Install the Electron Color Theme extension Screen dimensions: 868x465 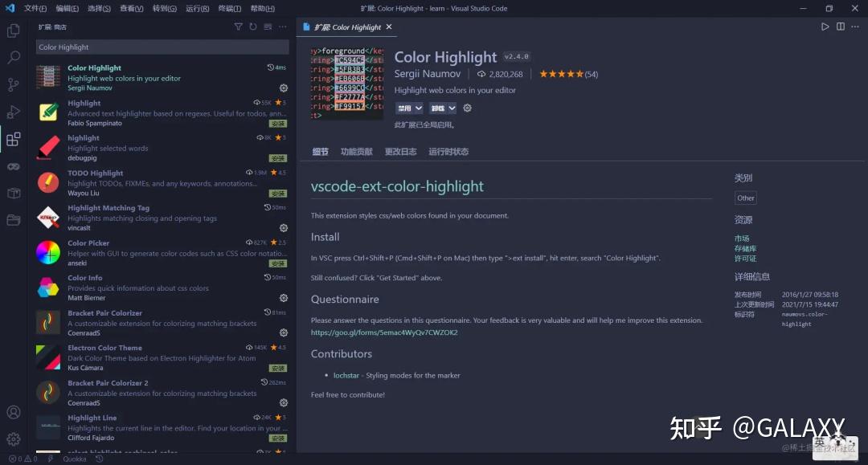pos(278,369)
